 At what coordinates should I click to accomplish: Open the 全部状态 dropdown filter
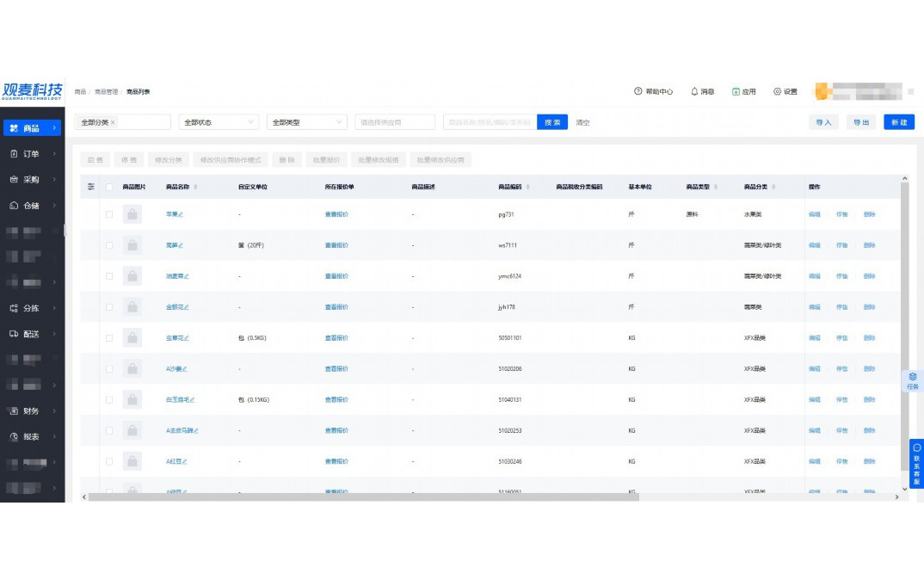tap(219, 122)
